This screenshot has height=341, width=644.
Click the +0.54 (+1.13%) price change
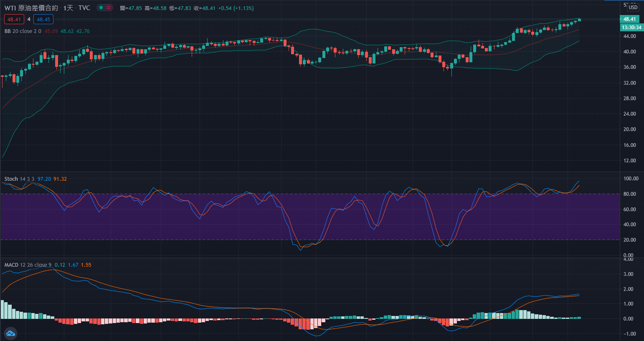236,8
